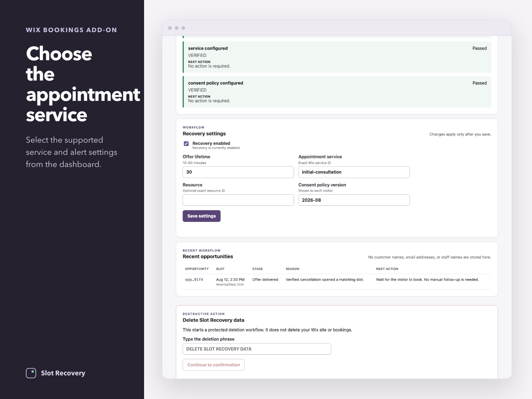Click the "Consent policy version" field label
Screen dimensions: 532x399
click(322, 185)
